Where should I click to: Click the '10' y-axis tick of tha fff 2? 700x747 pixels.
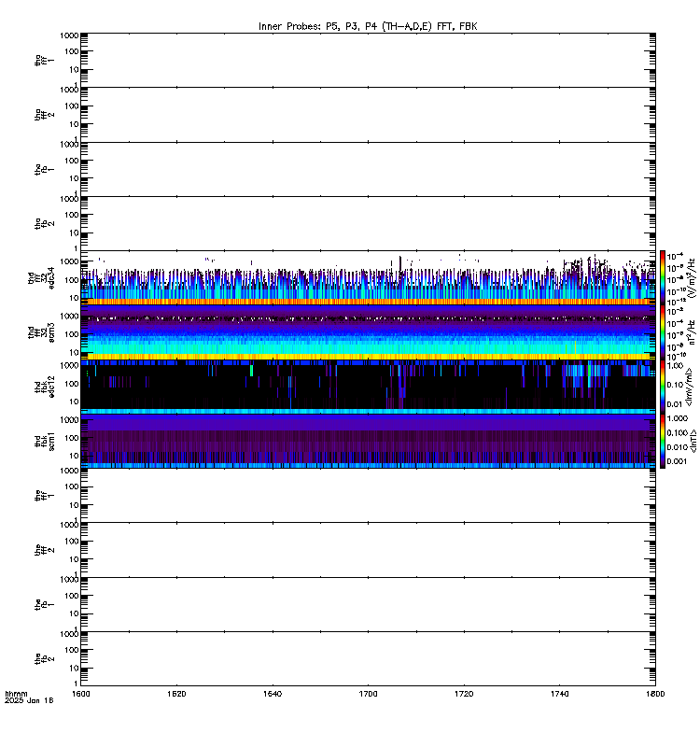point(75,124)
